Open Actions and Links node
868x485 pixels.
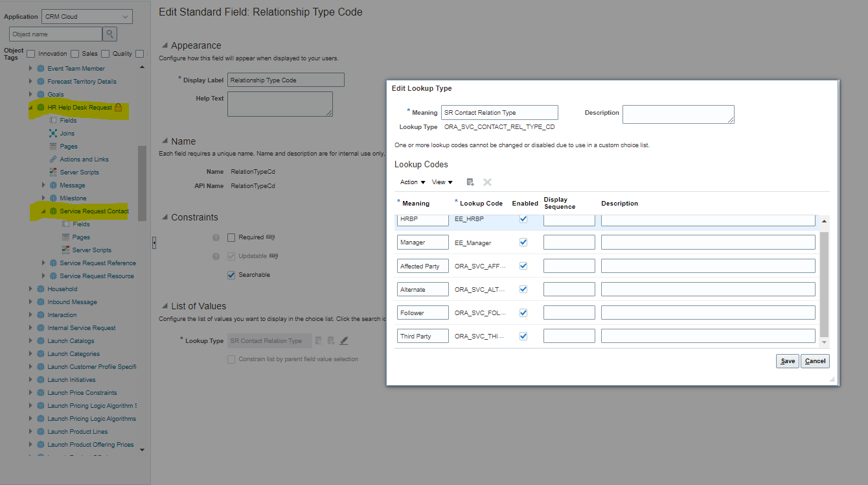coord(84,159)
